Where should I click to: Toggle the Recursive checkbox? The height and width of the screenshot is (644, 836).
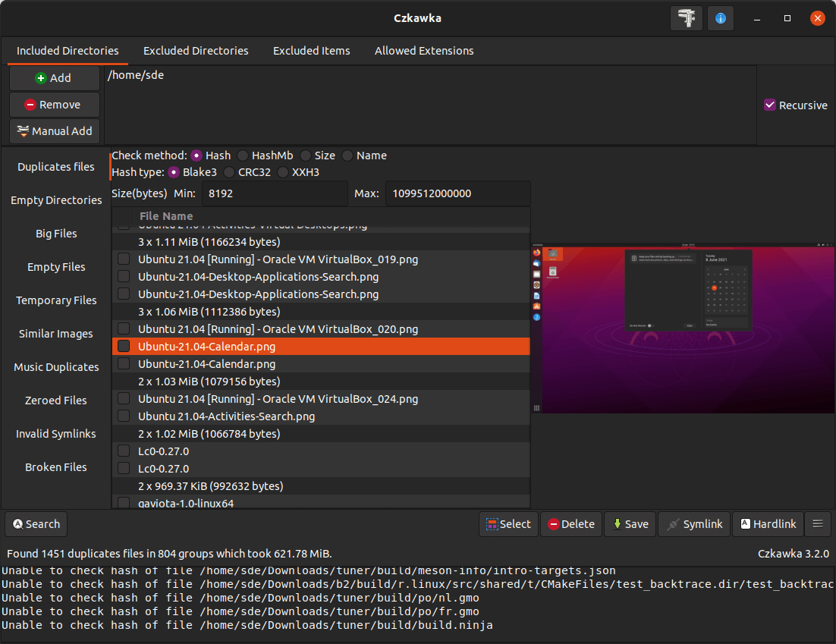click(x=770, y=105)
